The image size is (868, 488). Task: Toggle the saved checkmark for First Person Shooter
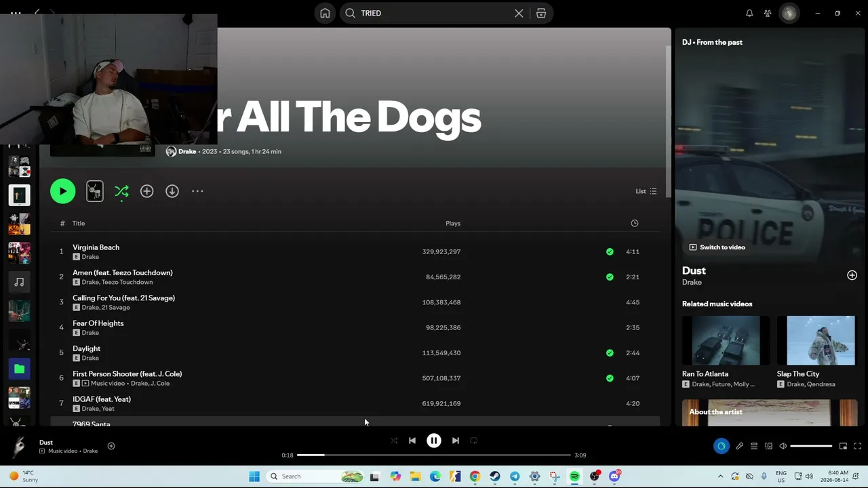(610, 378)
